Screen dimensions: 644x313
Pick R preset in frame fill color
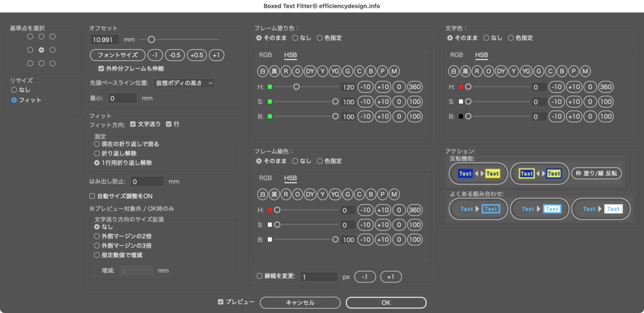pos(286,72)
